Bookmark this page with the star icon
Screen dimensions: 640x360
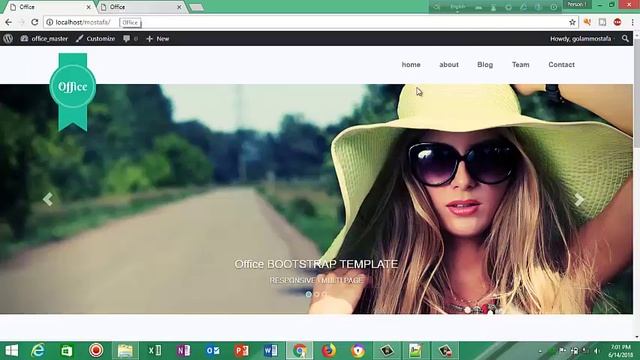click(x=572, y=22)
